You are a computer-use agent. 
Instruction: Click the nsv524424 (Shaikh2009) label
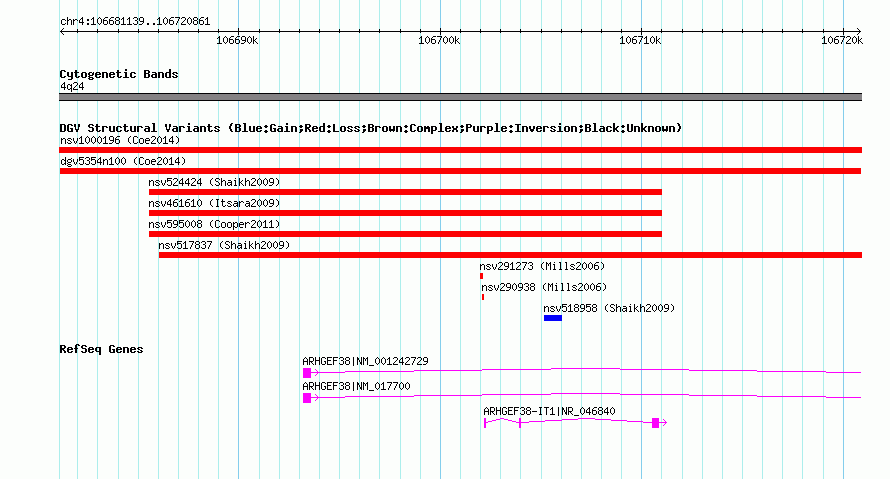(214, 182)
